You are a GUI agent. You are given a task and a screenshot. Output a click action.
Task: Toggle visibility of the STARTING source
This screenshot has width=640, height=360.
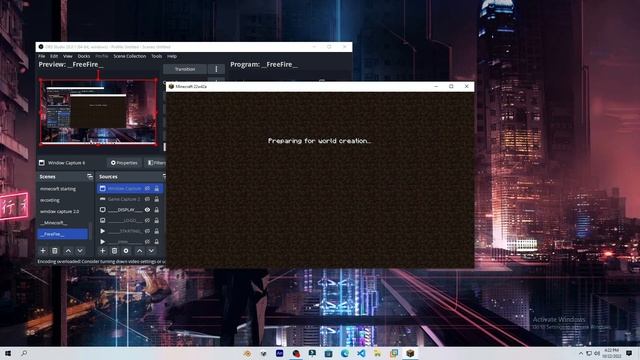147,231
